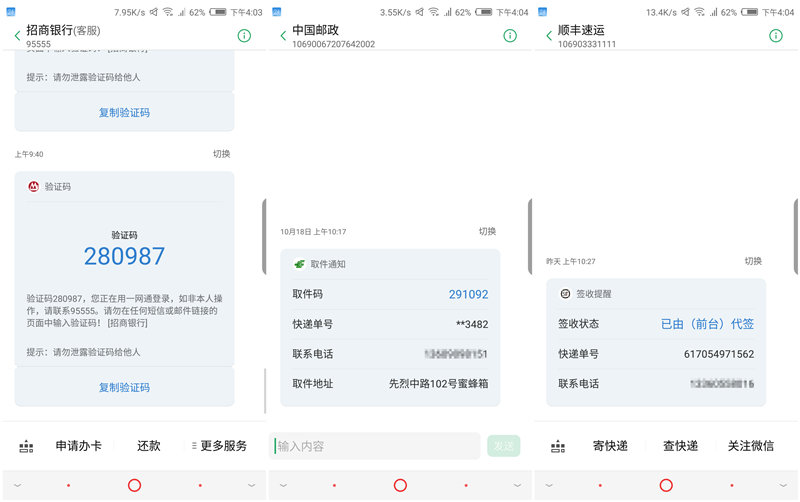The image size is (800, 502).
Task: Tap blurred phone number in 中国邮政 card
Action: coord(456,354)
